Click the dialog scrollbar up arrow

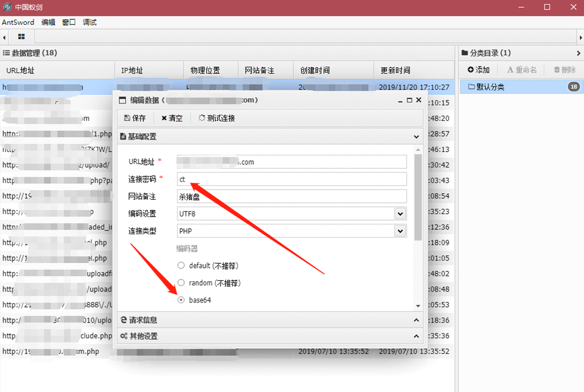[418, 149]
